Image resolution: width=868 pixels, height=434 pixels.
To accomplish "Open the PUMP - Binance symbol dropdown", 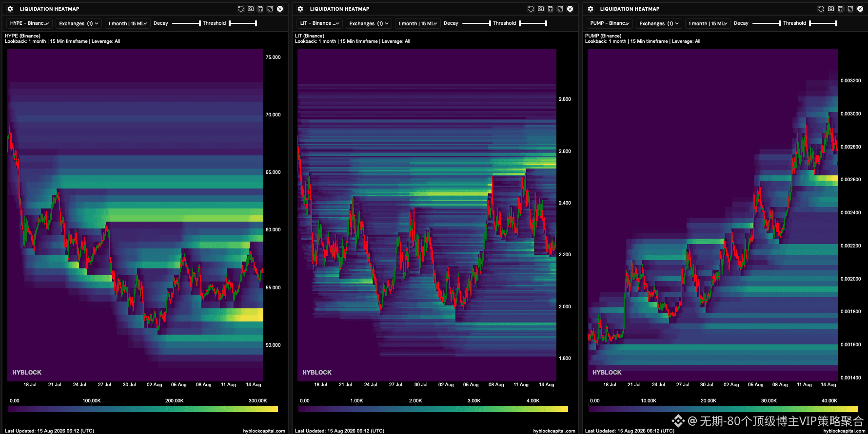I will coord(610,23).
